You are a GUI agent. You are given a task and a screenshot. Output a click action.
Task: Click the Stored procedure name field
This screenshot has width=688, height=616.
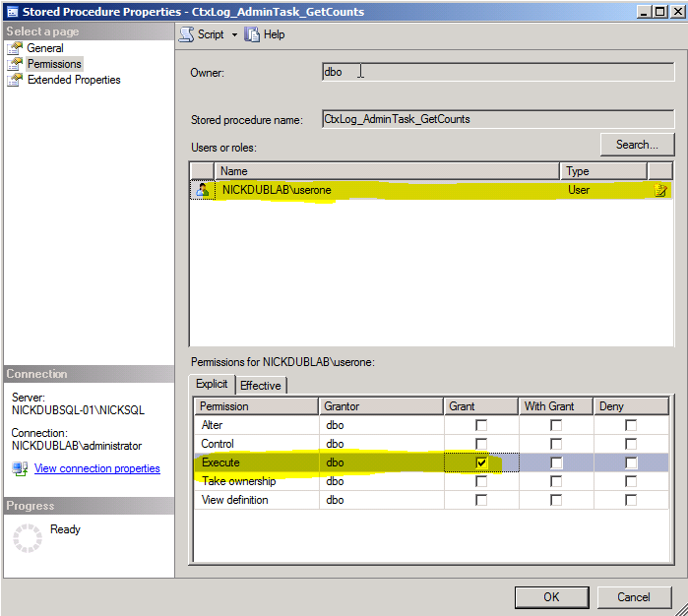tap(498, 119)
